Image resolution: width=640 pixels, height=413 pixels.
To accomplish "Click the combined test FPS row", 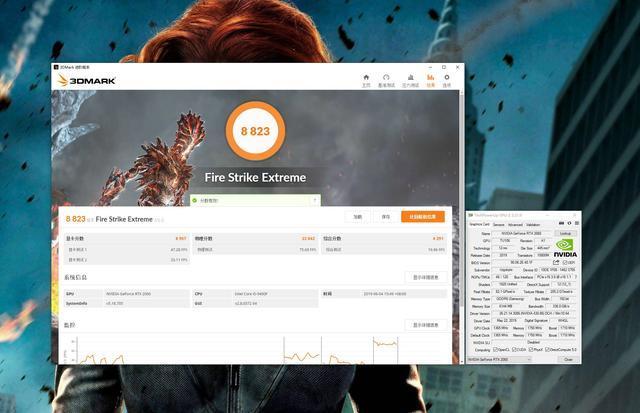I will pyautogui.click(x=384, y=249).
